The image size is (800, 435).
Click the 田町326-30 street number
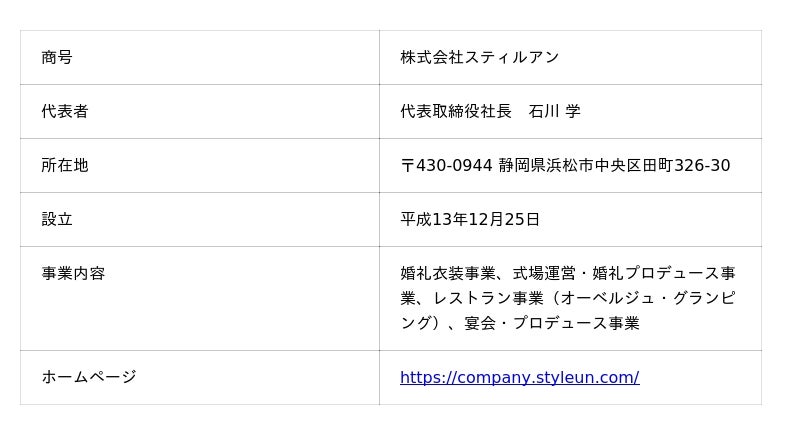click(x=686, y=165)
